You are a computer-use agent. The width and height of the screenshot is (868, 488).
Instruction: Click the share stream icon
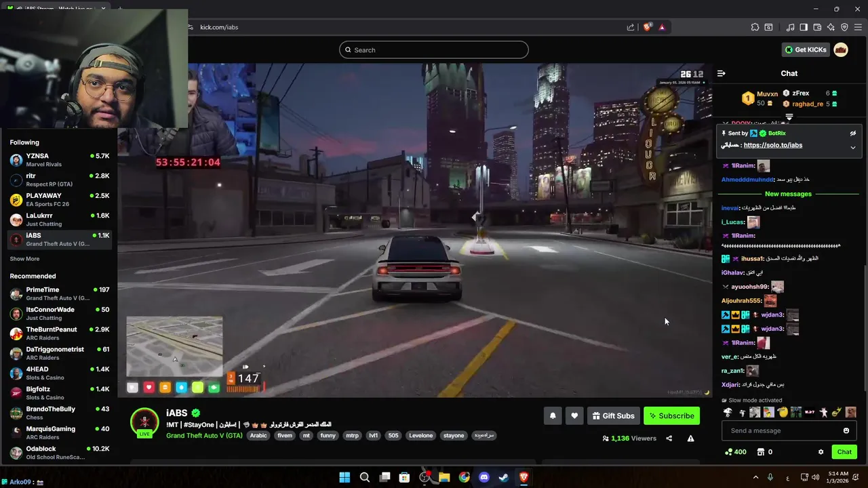point(669,439)
